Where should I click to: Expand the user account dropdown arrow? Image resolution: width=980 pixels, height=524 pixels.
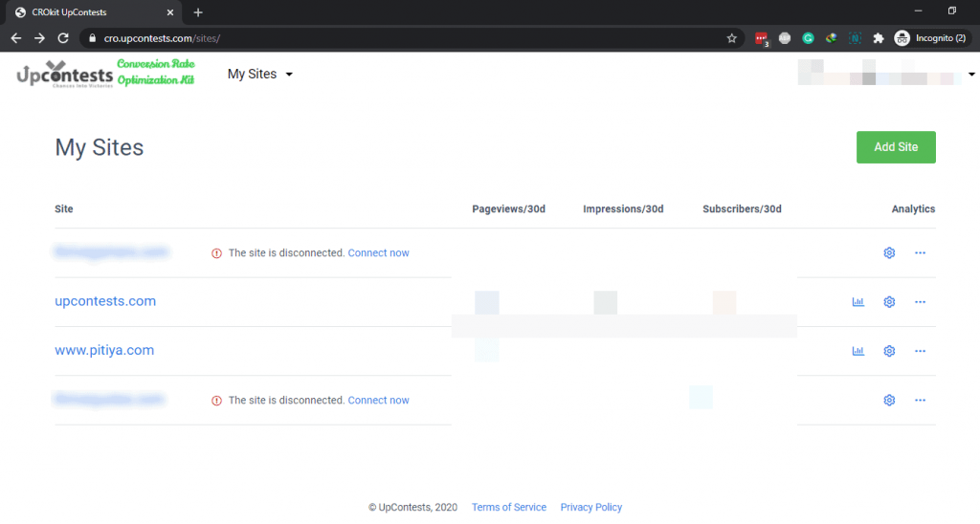click(971, 75)
